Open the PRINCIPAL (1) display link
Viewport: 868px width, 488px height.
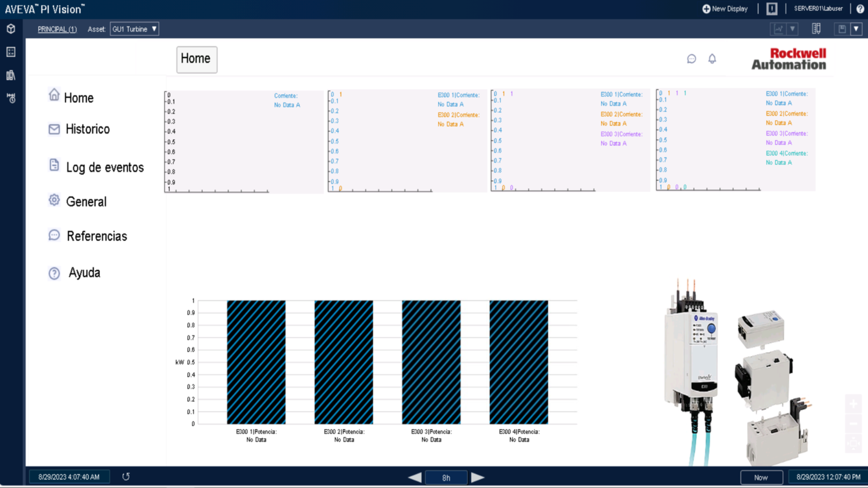point(57,29)
